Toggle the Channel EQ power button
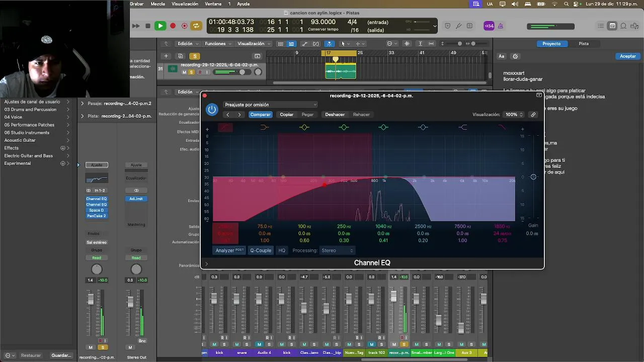Image resolution: width=644 pixels, height=362 pixels. tap(212, 110)
